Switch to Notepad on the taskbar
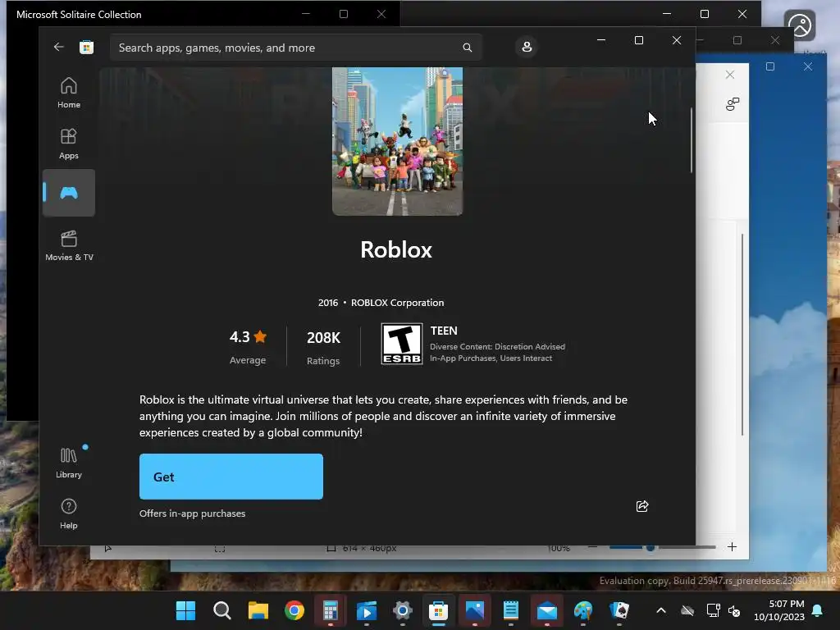 point(510,610)
